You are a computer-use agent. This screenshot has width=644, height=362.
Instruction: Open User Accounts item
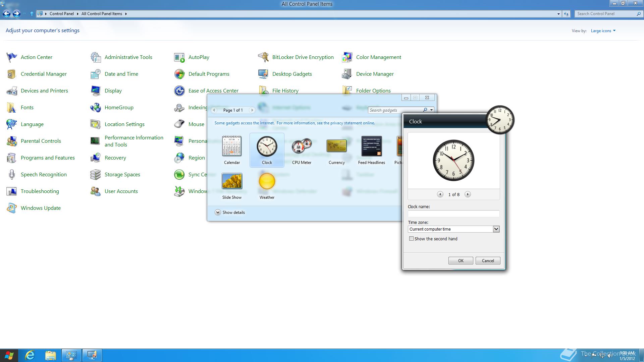point(114,191)
